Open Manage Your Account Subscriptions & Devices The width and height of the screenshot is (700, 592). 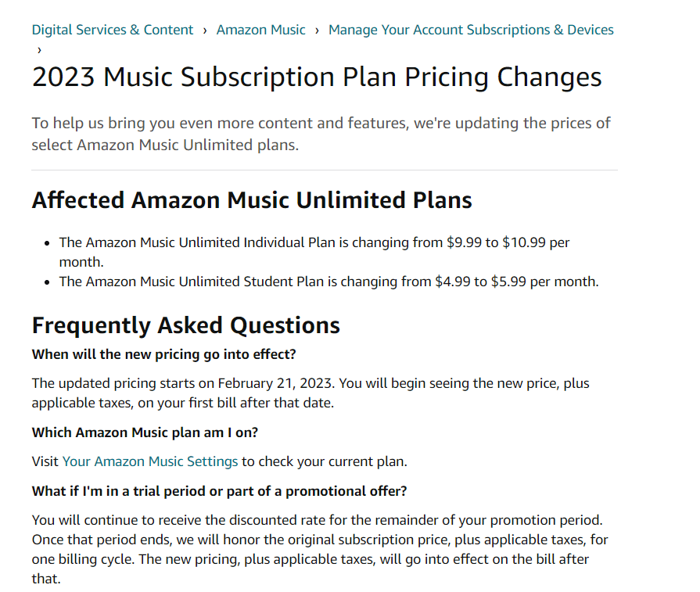point(471,30)
